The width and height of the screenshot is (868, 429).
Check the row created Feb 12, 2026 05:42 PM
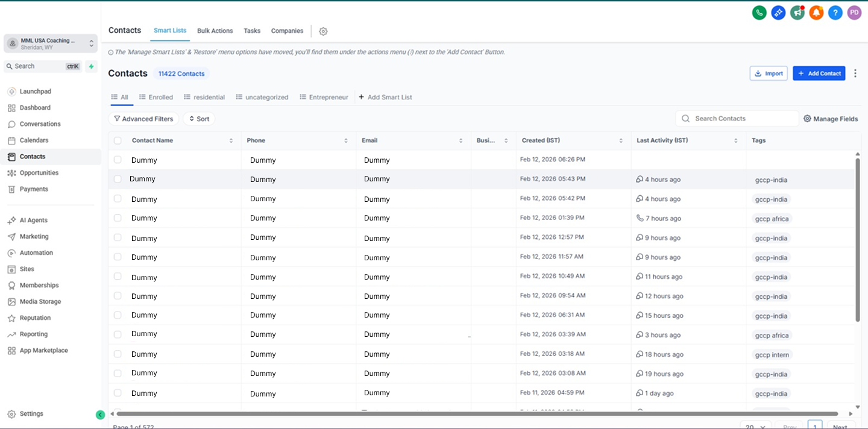tap(118, 199)
